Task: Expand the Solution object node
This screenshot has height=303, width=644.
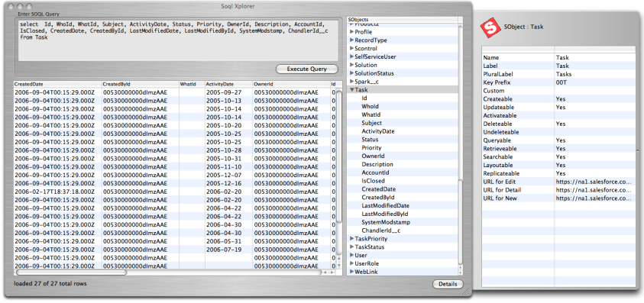Action: [351, 65]
